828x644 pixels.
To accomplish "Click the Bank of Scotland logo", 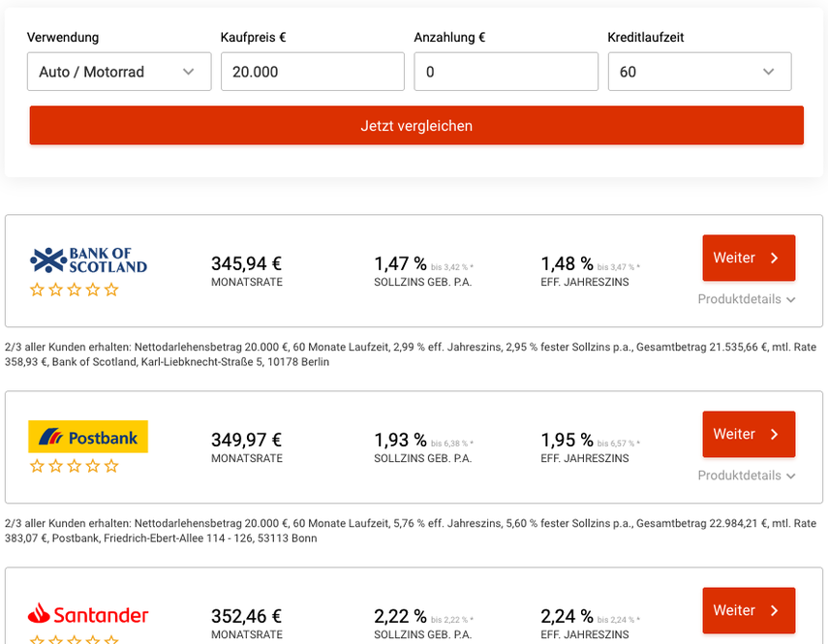I will pyautogui.click(x=88, y=260).
